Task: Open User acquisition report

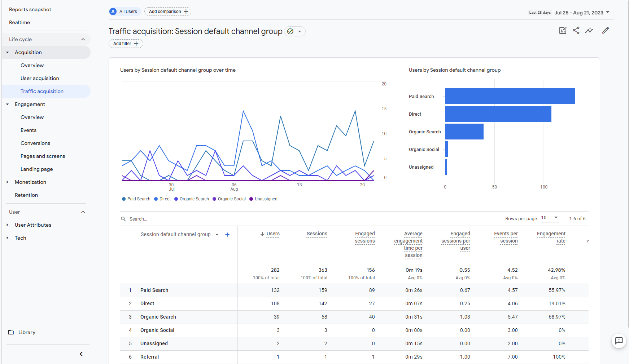Action: coord(40,78)
